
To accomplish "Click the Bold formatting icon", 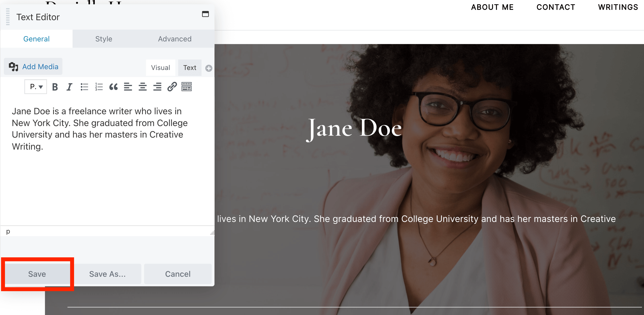I will 55,87.
